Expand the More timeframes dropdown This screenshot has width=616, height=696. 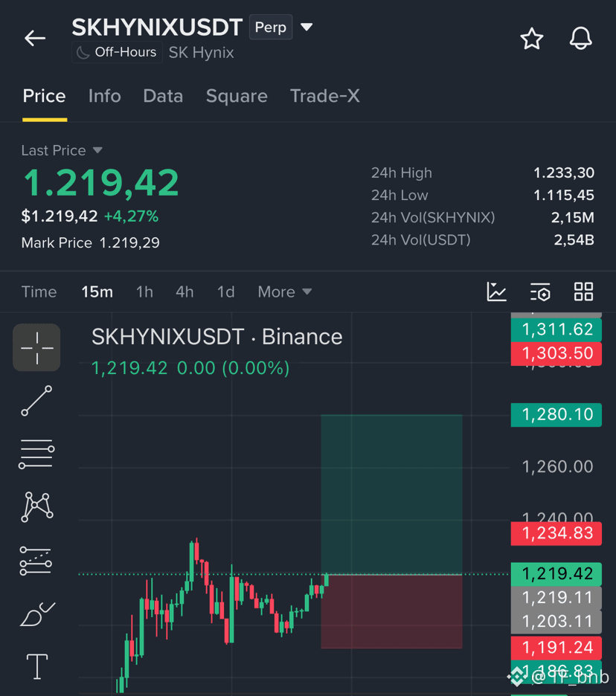tap(285, 292)
